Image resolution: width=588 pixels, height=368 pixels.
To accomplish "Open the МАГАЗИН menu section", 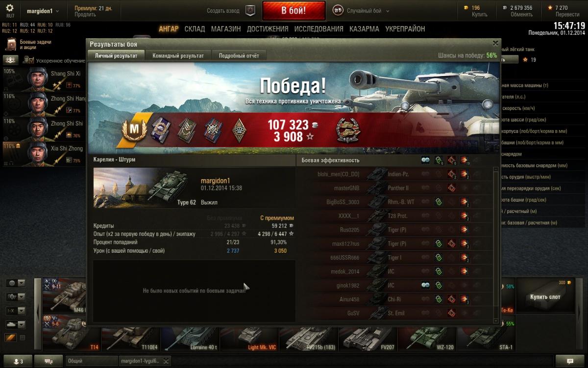I will point(226,29).
